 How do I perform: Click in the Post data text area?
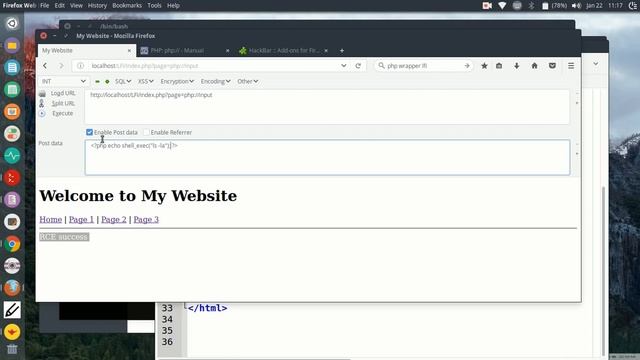[327, 158]
